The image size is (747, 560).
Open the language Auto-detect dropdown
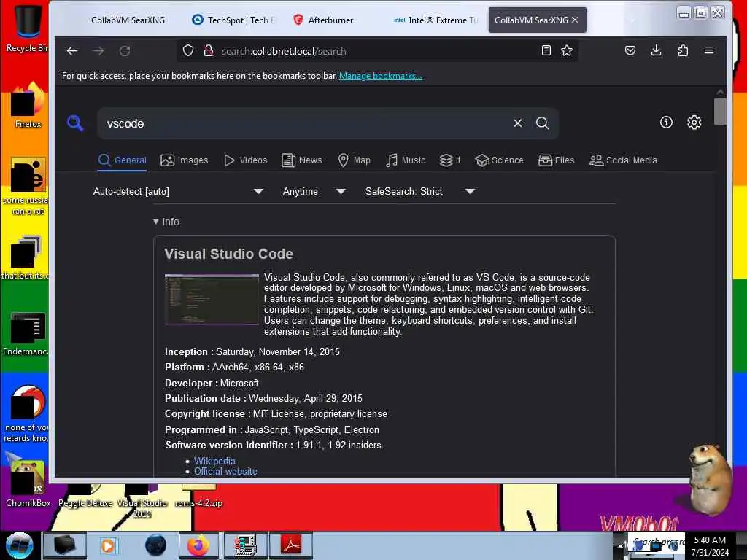tap(178, 192)
